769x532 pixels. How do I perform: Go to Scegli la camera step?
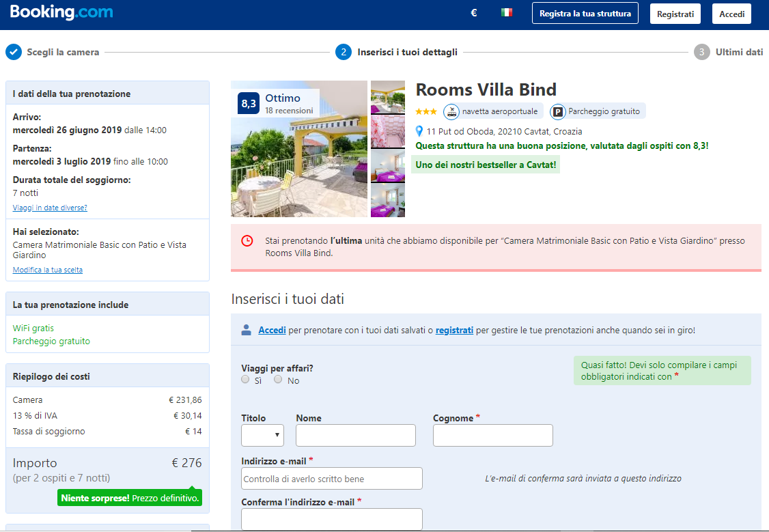[x=63, y=52]
